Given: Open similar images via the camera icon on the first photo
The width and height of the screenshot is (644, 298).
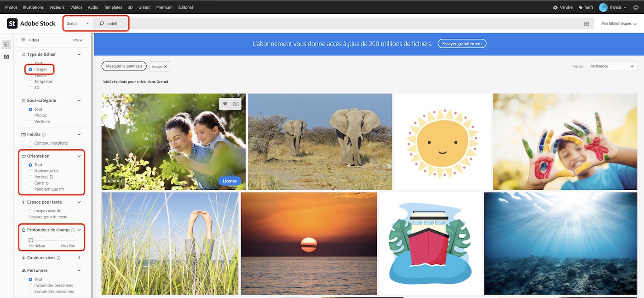Looking at the screenshot, I should [x=236, y=104].
